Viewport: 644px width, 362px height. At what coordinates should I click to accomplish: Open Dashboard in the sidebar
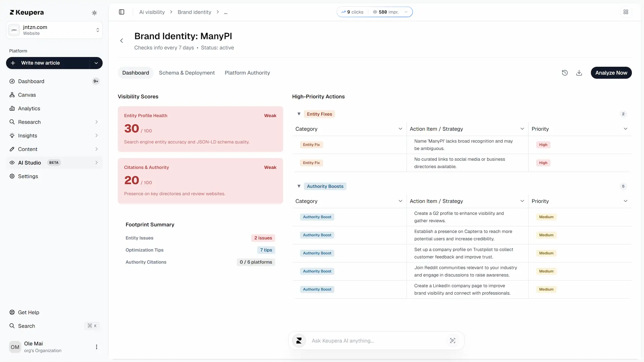[x=54, y=81]
